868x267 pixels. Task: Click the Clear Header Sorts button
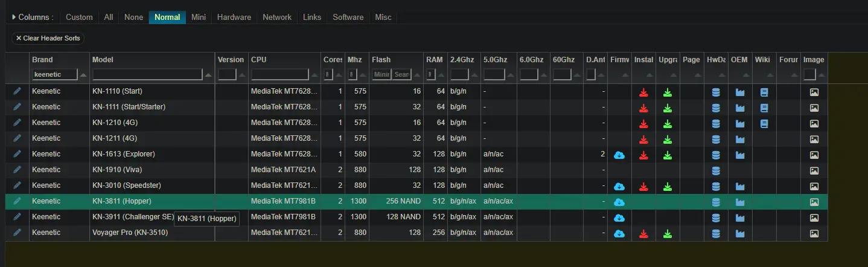48,38
